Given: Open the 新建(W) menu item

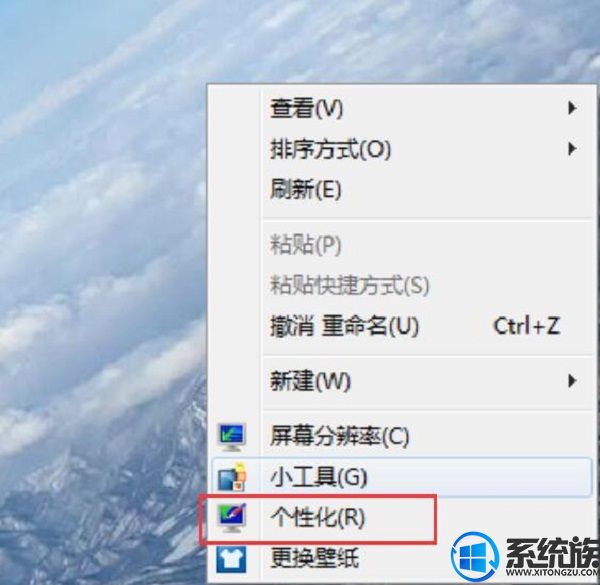Looking at the screenshot, I should [x=402, y=381].
